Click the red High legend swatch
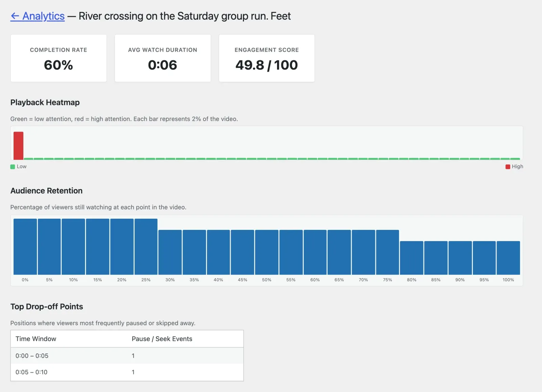This screenshot has height=392, width=542. click(508, 167)
